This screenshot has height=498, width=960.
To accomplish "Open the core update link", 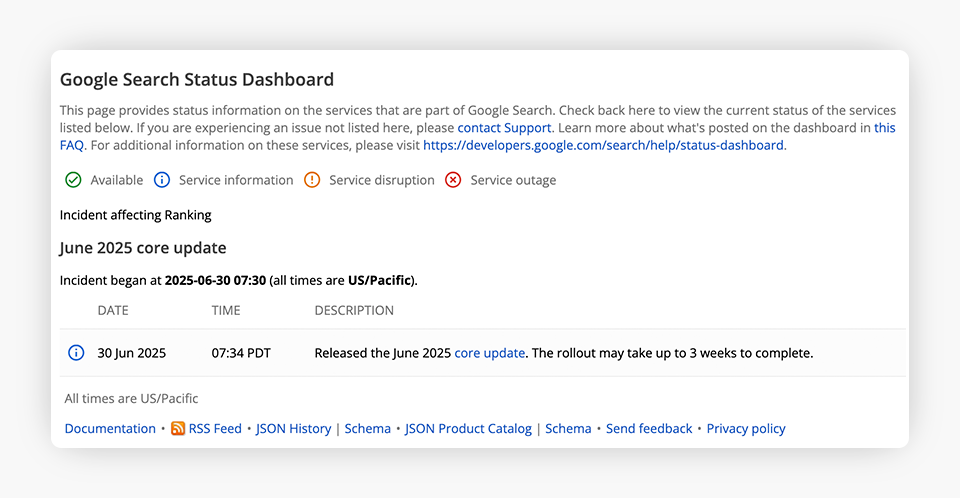I will [x=489, y=353].
